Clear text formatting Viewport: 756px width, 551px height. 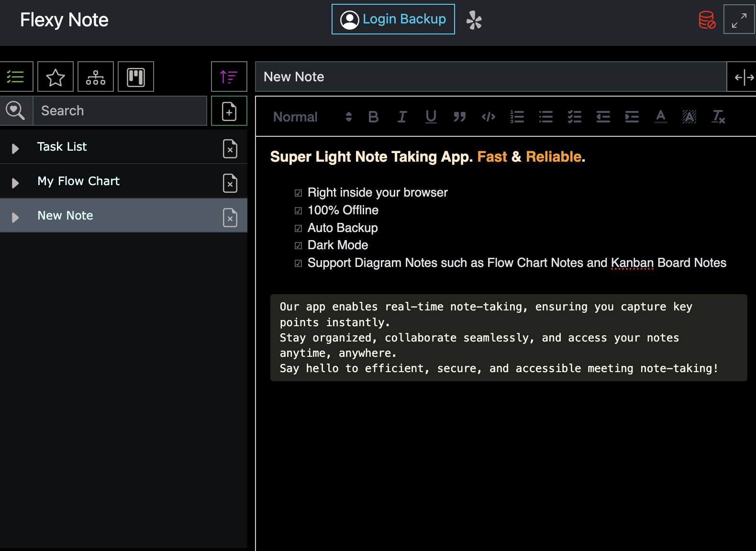click(x=718, y=117)
